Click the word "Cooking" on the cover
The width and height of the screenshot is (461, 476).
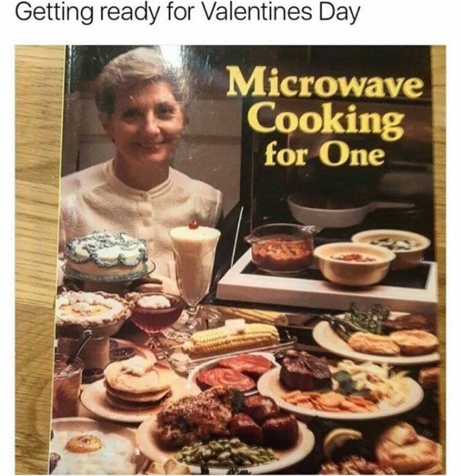click(326, 120)
